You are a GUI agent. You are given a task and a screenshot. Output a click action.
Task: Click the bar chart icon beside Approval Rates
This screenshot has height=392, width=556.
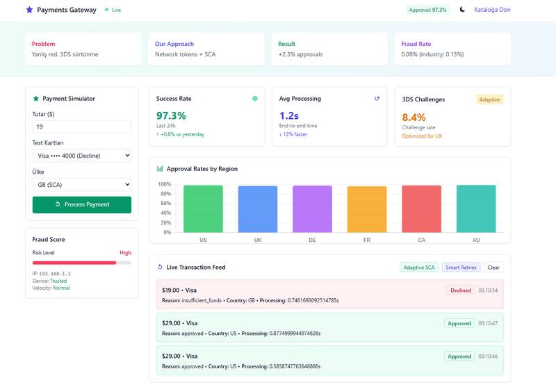[x=160, y=168]
